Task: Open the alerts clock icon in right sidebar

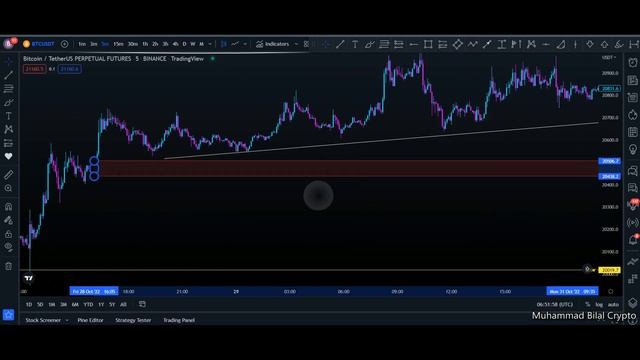Action: click(x=633, y=62)
